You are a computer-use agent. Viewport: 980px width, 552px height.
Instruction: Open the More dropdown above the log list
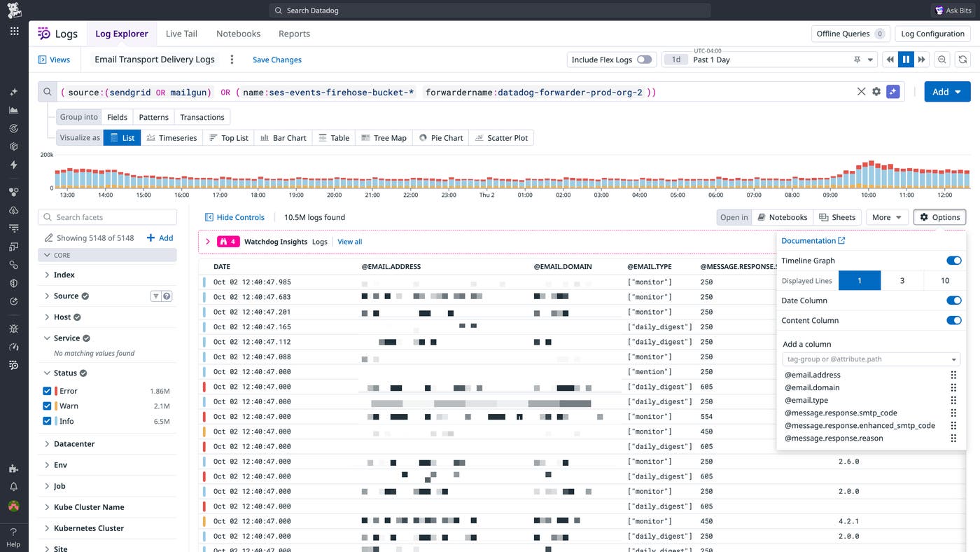[886, 217]
